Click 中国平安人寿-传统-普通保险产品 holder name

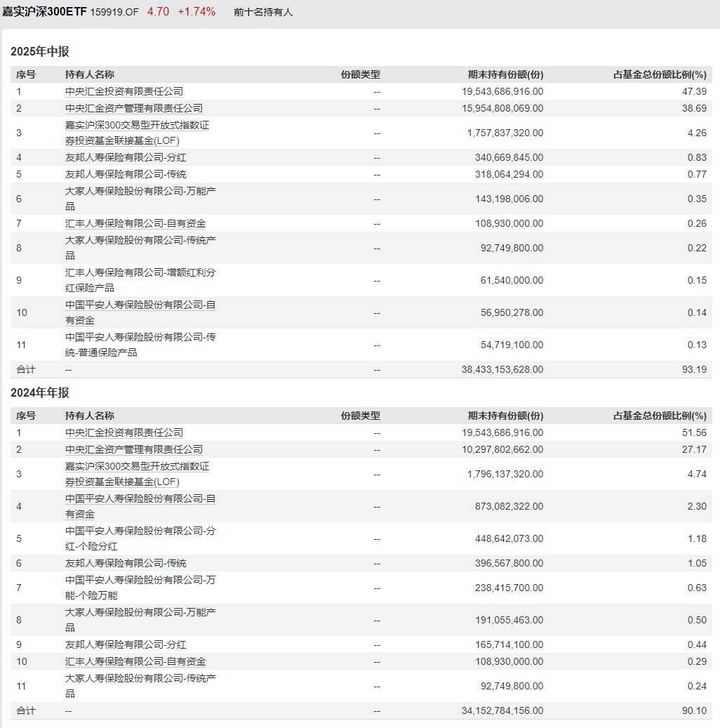pyautogui.click(x=140, y=345)
